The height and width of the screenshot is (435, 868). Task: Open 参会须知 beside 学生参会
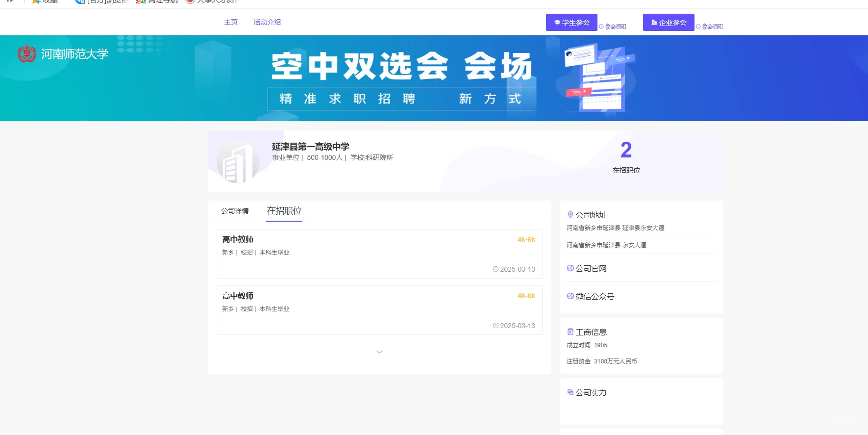pos(613,26)
